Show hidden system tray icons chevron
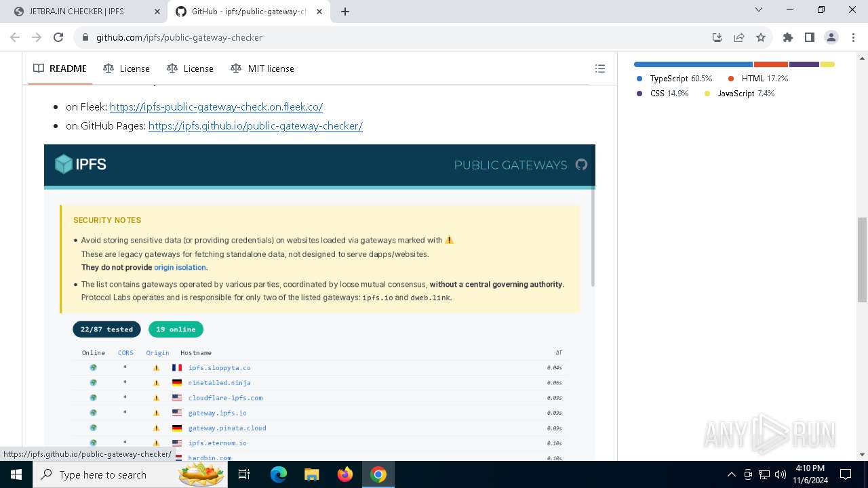868x488 pixels. (x=731, y=474)
